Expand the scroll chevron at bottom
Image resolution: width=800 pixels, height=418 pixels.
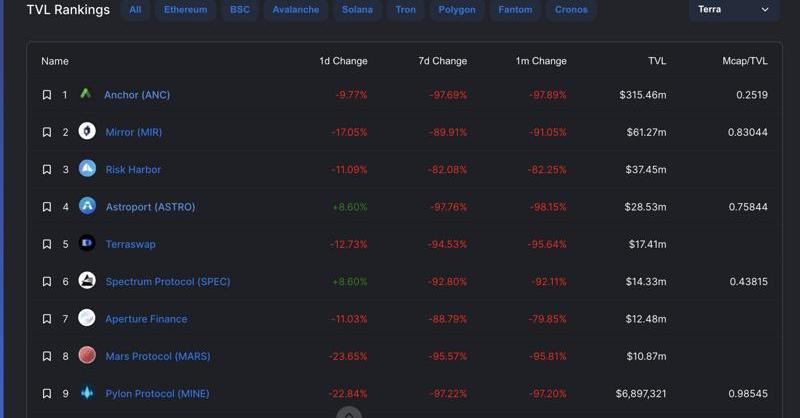pos(348,412)
